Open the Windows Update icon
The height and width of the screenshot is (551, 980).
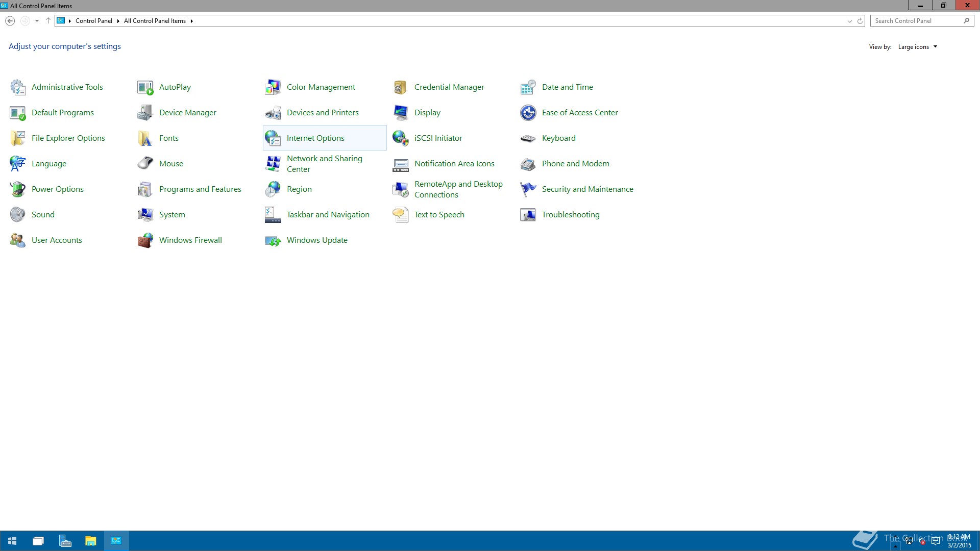(x=273, y=240)
